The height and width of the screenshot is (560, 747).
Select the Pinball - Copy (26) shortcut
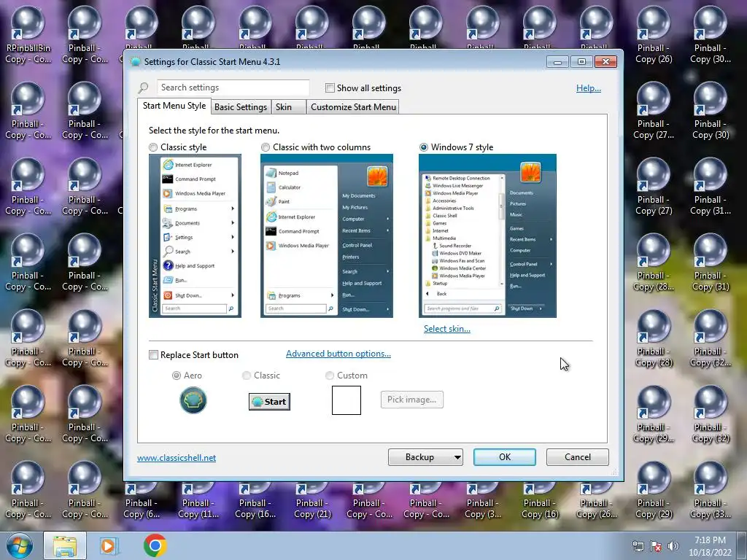(x=654, y=35)
